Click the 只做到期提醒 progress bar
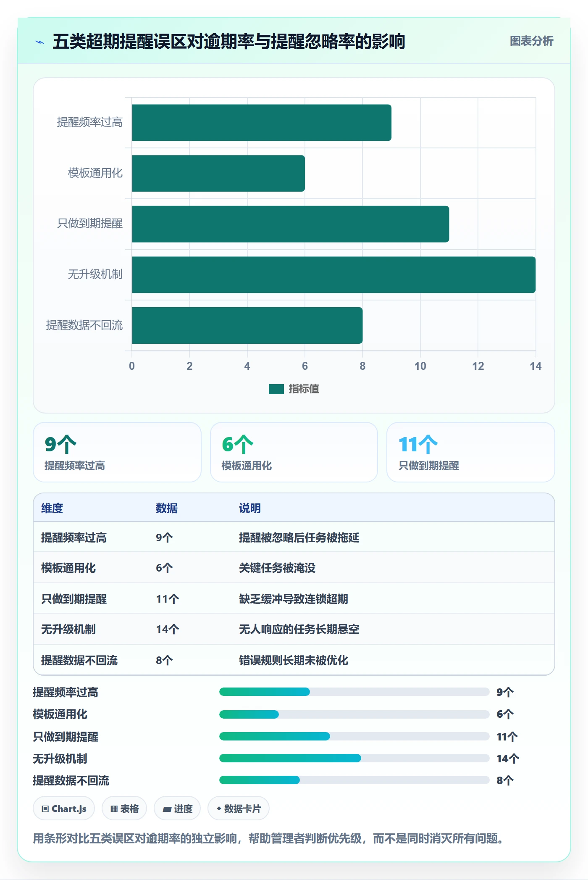 click(354, 736)
